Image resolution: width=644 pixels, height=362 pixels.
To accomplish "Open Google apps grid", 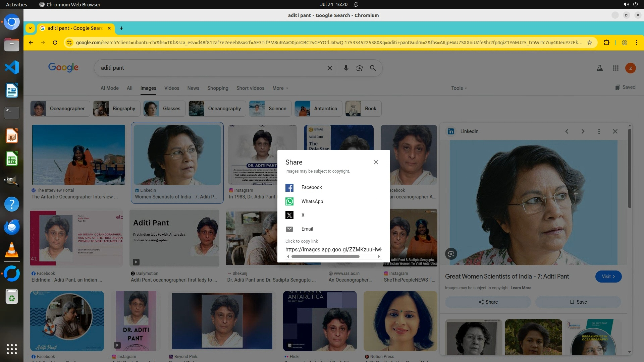I will [x=615, y=68].
